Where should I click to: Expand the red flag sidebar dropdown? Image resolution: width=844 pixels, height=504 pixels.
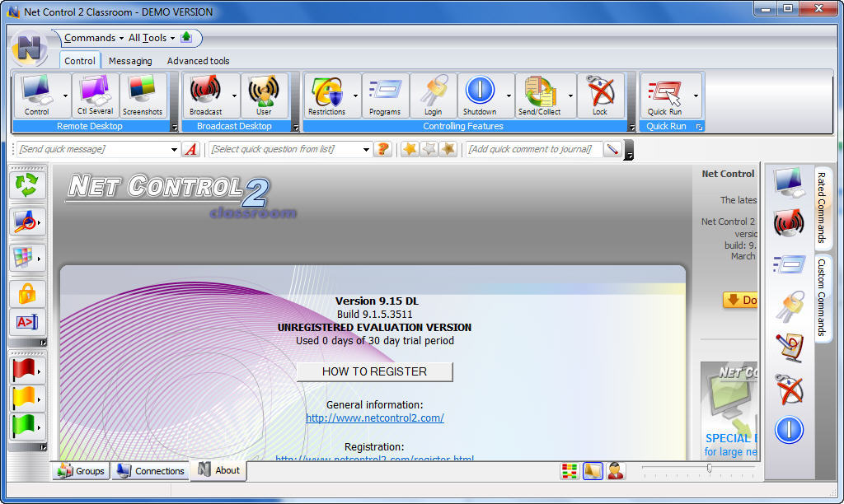click(39, 371)
